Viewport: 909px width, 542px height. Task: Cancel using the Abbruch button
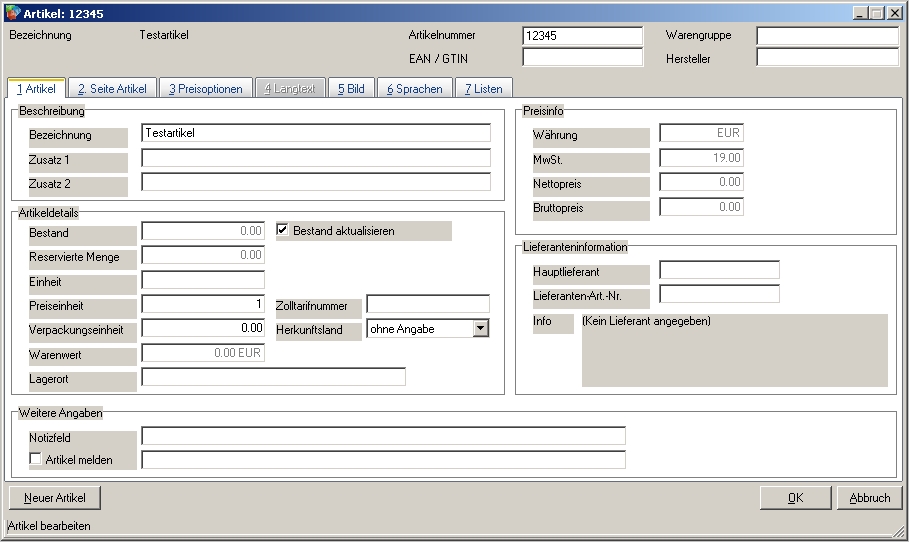[x=869, y=498]
